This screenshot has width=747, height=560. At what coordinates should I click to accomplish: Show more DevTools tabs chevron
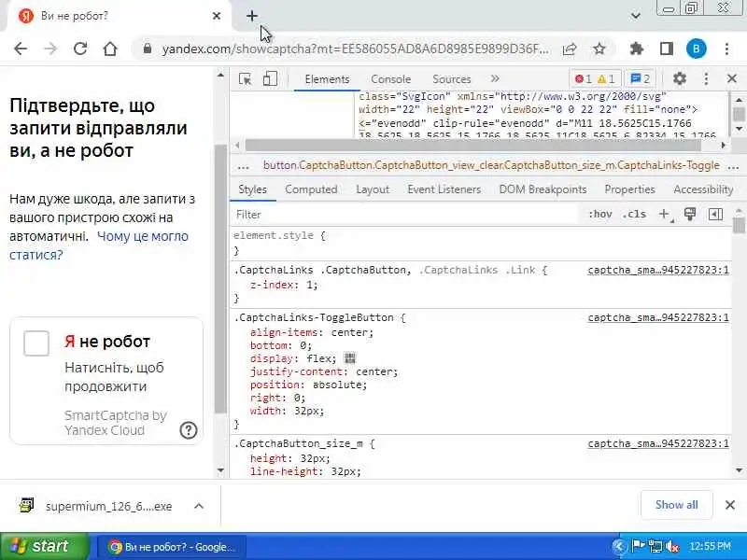(495, 78)
